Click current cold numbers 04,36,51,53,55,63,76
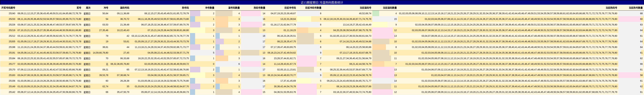 click(285, 92)
